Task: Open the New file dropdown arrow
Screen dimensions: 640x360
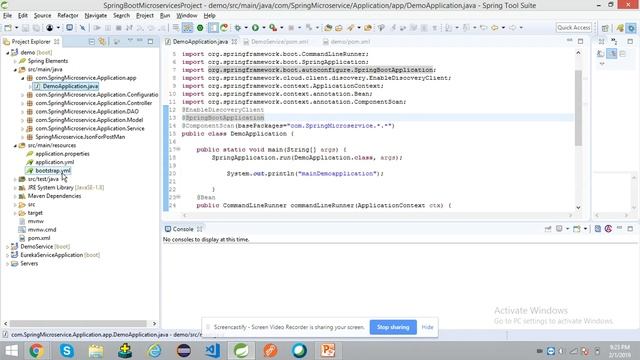Action: [x=16, y=28]
